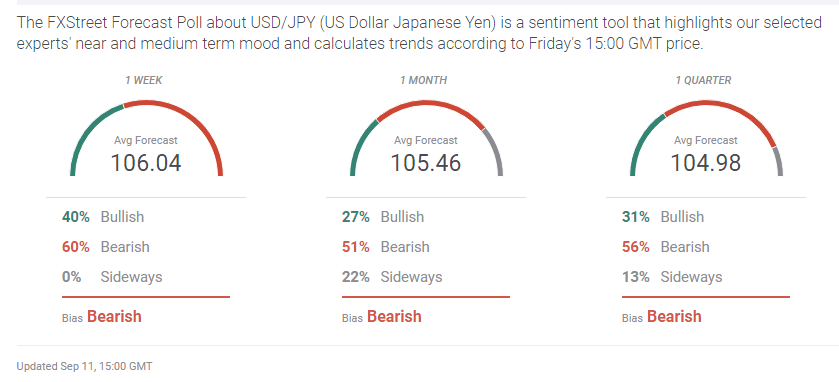
Task: Select 13% Sideways under 1 Quarter
Action: 672,277
